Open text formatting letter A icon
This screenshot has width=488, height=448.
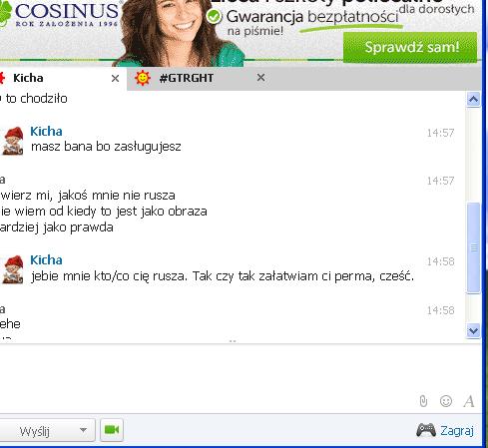pos(469,401)
